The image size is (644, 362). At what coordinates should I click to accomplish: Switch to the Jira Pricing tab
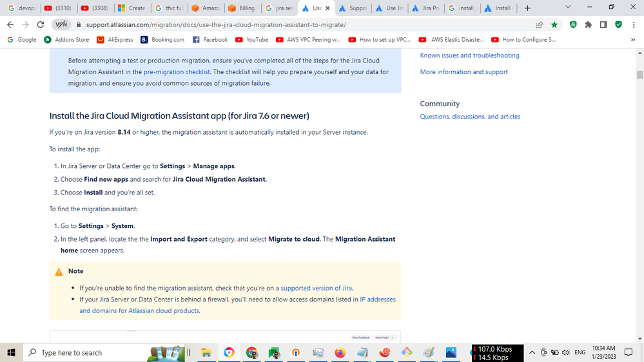[x=426, y=8]
